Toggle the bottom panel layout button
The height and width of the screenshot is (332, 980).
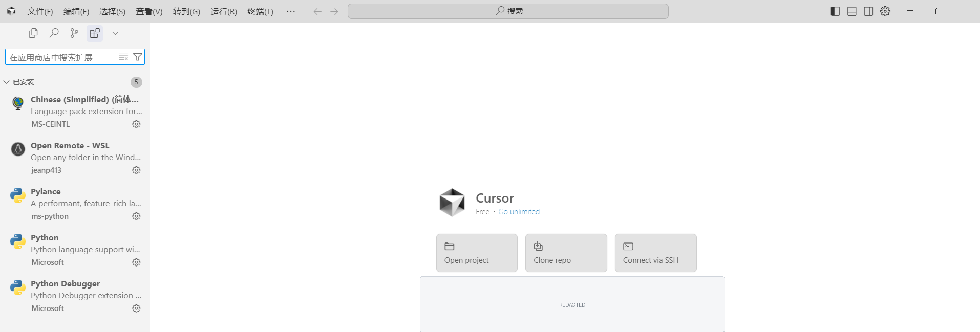(x=852, y=11)
